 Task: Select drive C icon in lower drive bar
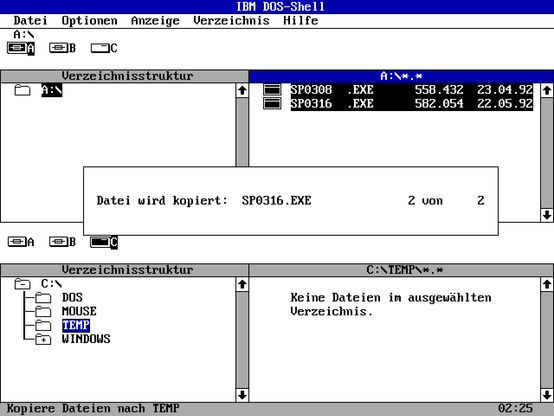click(104, 242)
